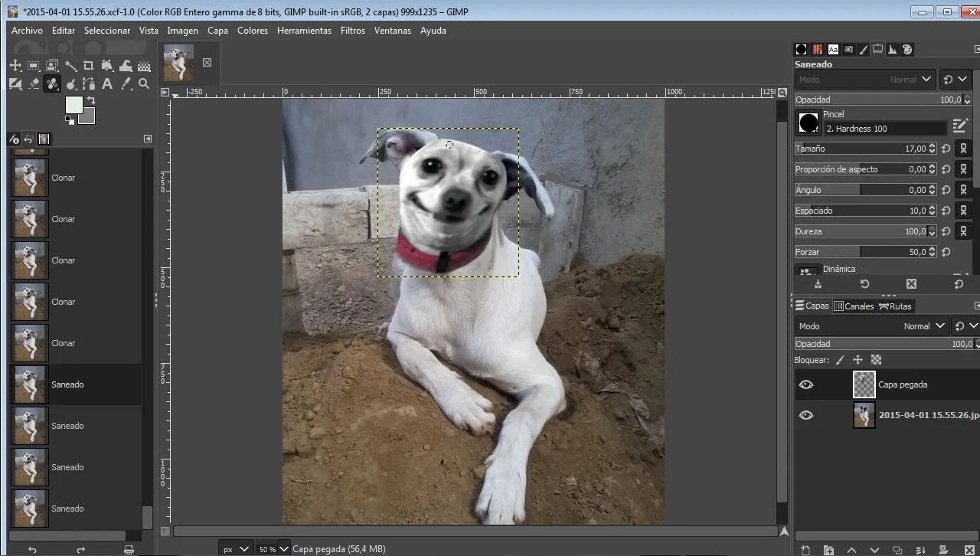
Task: Hide the 2015-04-01 15.55.26.jpg layer
Action: tap(806, 415)
